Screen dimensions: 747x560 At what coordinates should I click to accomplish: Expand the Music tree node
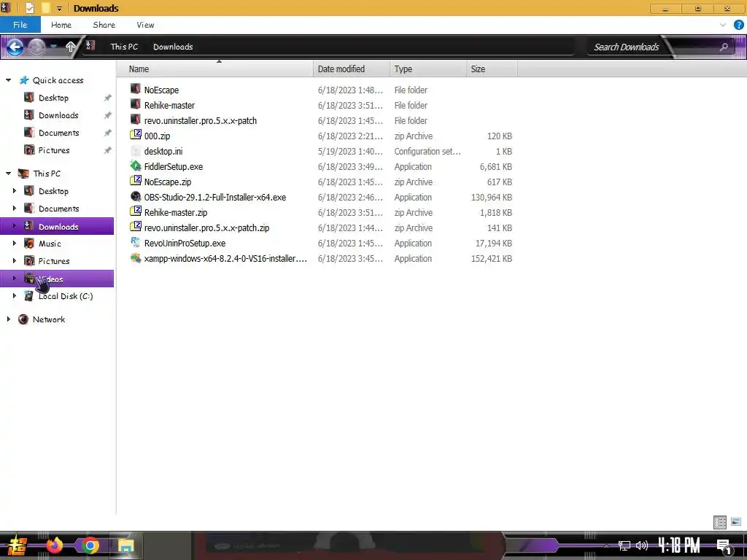15,243
